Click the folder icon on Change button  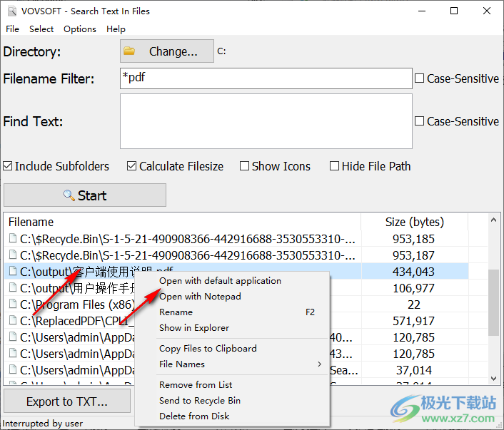pyautogui.click(x=129, y=51)
